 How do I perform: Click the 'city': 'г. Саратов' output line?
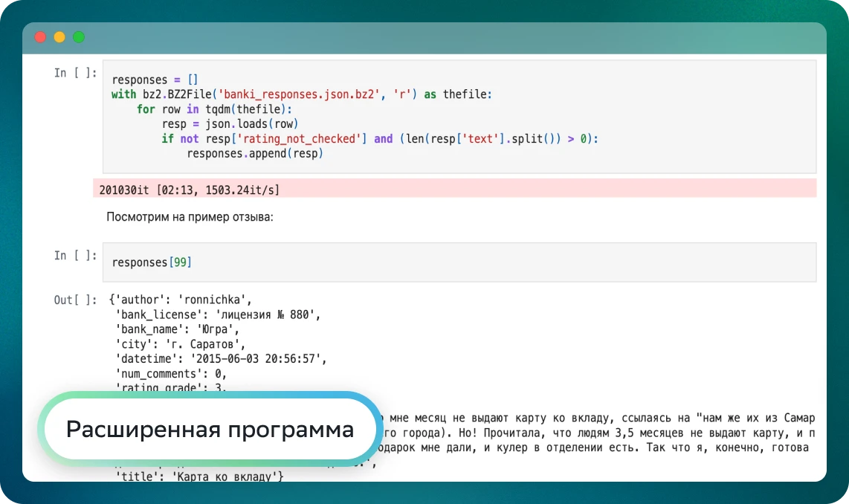[x=180, y=343]
